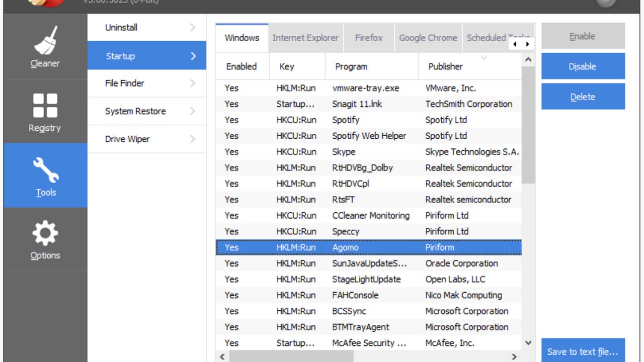
Task: Click chevron next to Startup
Action: [193, 56]
